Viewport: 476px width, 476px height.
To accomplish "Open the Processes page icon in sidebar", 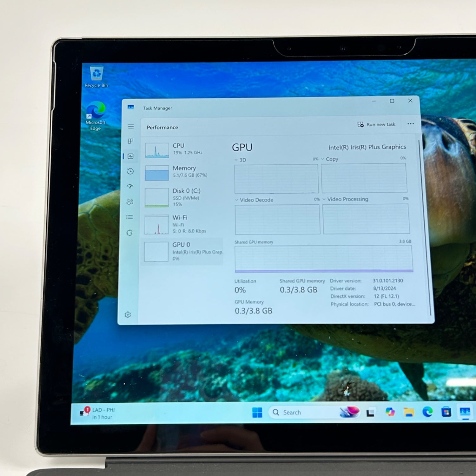I will pos(130,141).
